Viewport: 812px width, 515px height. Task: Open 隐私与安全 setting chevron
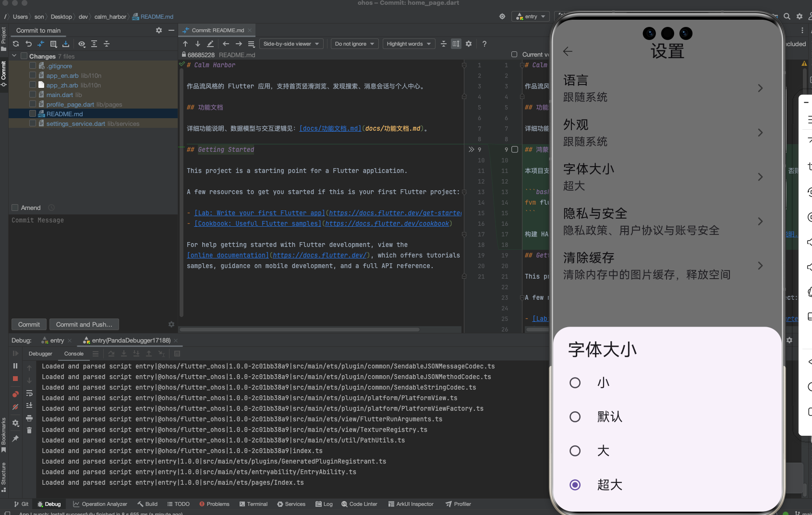click(x=760, y=221)
